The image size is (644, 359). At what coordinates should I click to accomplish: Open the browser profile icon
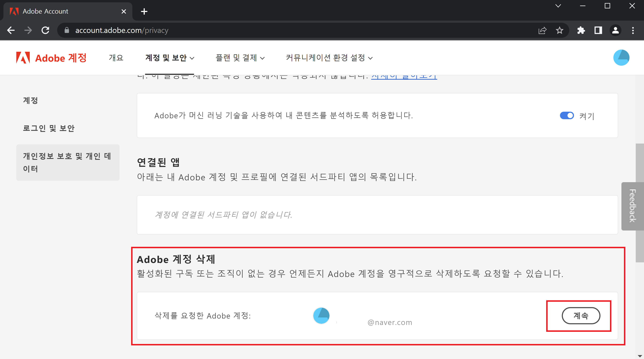pos(615,30)
